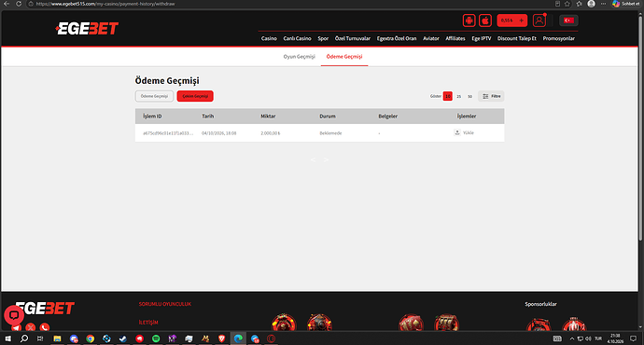Image resolution: width=644 pixels, height=345 pixels.
Task: Open the Windows Start menu
Action: click(x=7, y=338)
